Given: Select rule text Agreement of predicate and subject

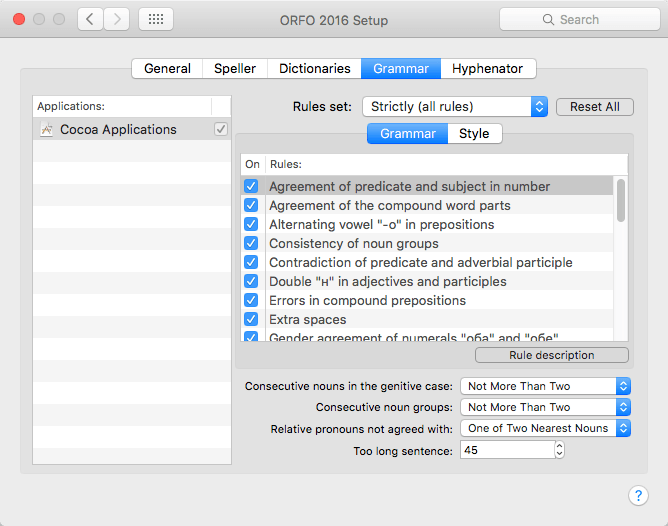Looking at the screenshot, I should (x=409, y=187).
